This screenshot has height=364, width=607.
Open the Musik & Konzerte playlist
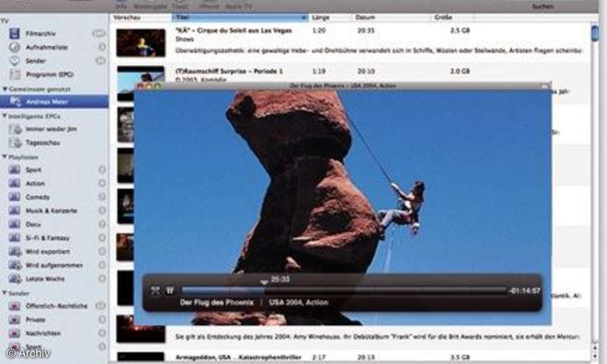coord(51,211)
